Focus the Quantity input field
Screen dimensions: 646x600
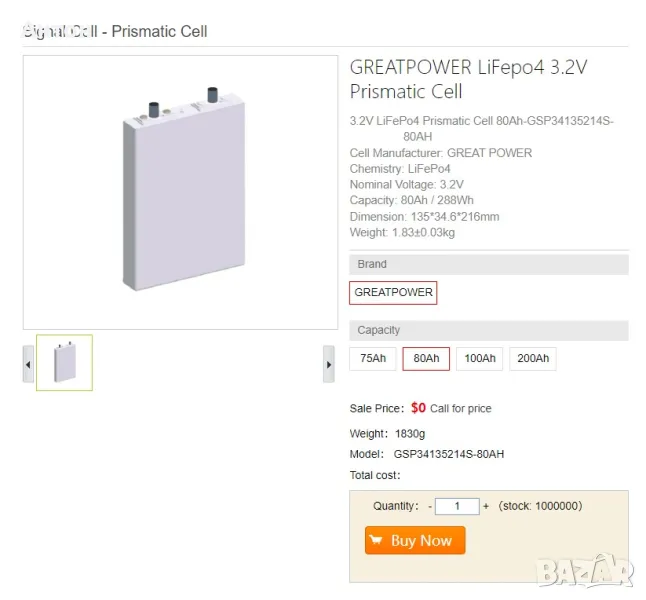coord(457,507)
